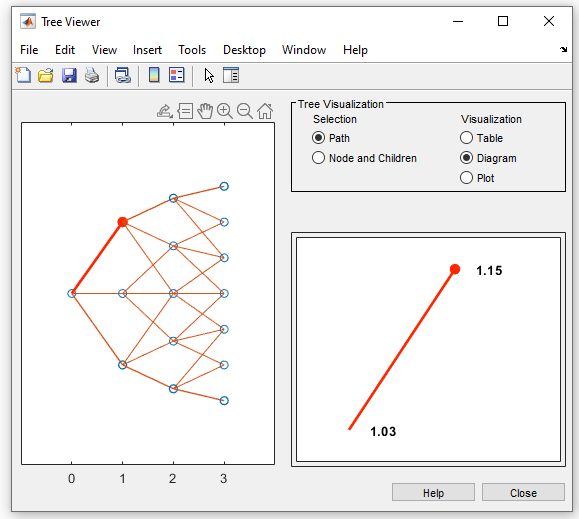Click the dock figure arrow icon
This screenshot has height=519, width=579.
(563, 49)
